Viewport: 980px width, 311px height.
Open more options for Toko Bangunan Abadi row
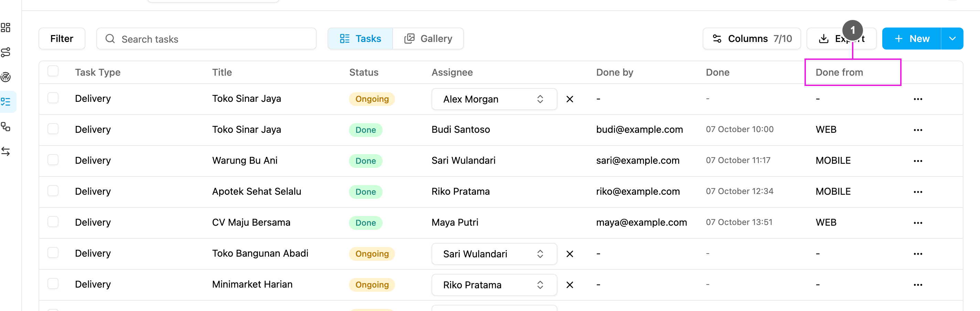[x=918, y=254]
